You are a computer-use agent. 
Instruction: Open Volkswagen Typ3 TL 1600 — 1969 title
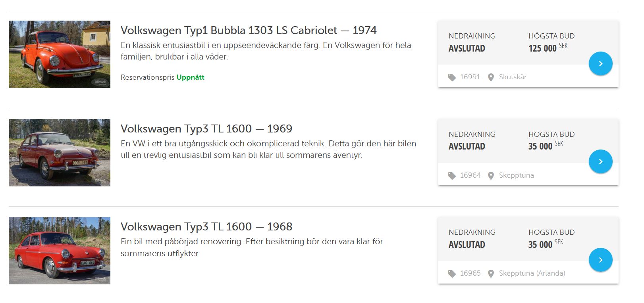(x=206, y=129)
